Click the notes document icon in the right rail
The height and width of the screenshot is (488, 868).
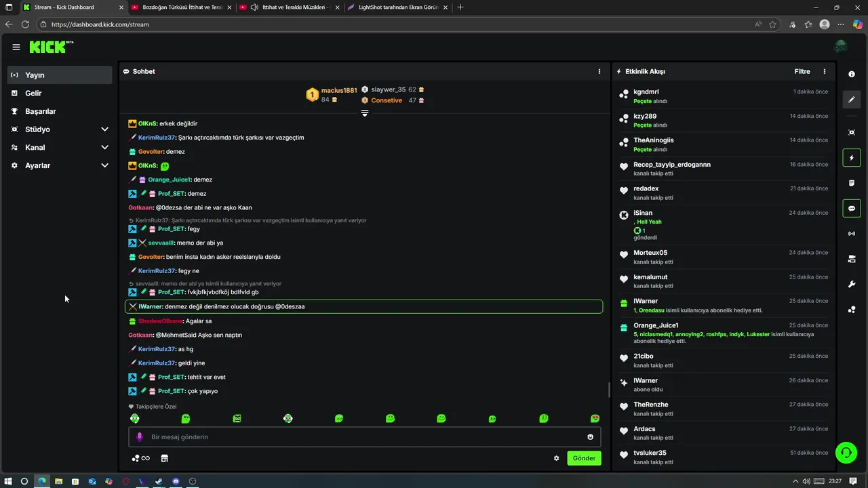pyautogui.click(x=852, y=183)
